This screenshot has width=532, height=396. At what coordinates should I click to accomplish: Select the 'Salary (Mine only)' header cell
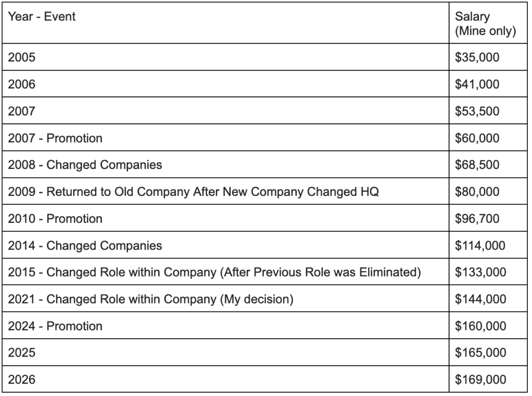488,23
